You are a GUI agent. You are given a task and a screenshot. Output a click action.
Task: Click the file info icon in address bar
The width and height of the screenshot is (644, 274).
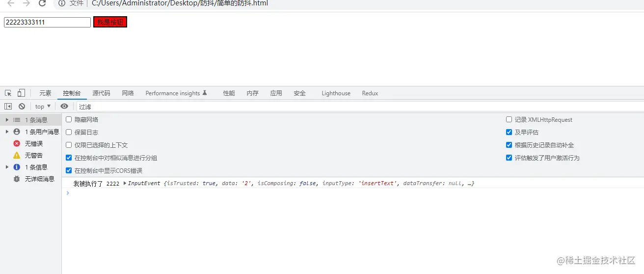pyautogui.click(x=62, y=3)
